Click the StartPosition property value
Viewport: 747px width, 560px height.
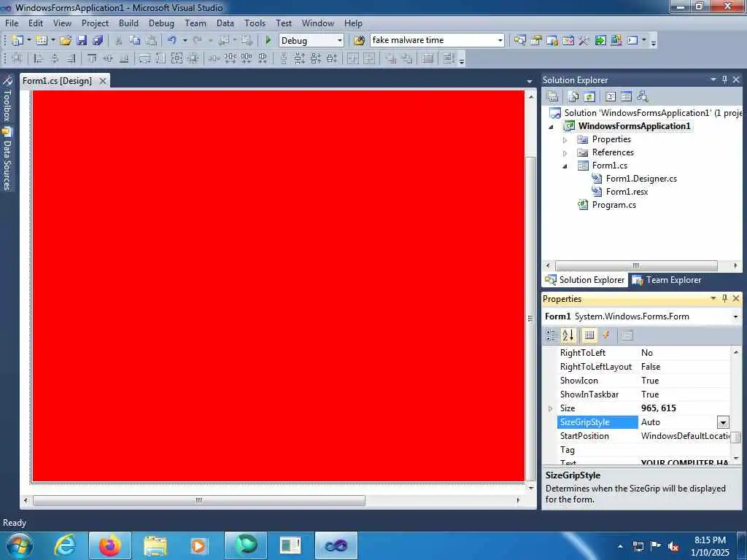(684, 436)
